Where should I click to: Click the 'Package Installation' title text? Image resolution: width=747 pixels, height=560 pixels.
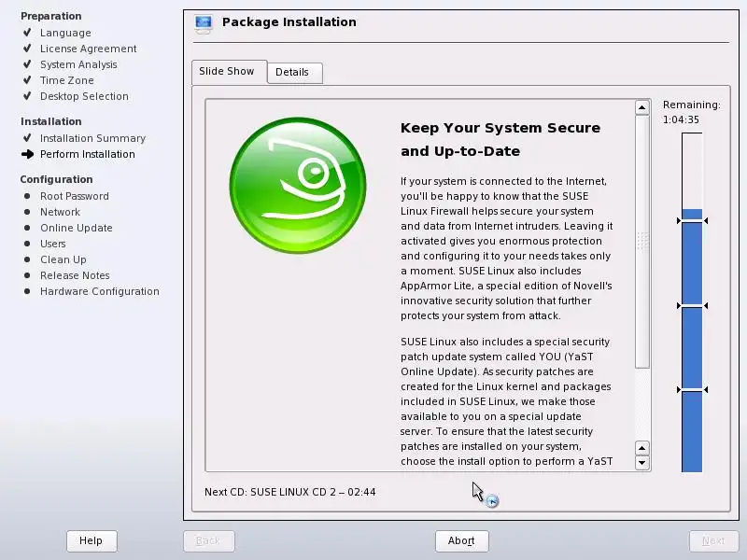pyautogui.click(x=289, y=22)
